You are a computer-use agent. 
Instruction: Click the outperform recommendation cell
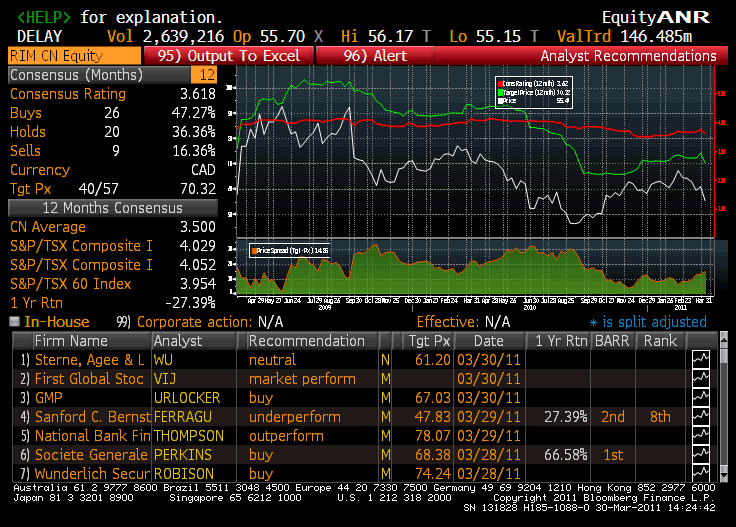(x=286, y=436)
